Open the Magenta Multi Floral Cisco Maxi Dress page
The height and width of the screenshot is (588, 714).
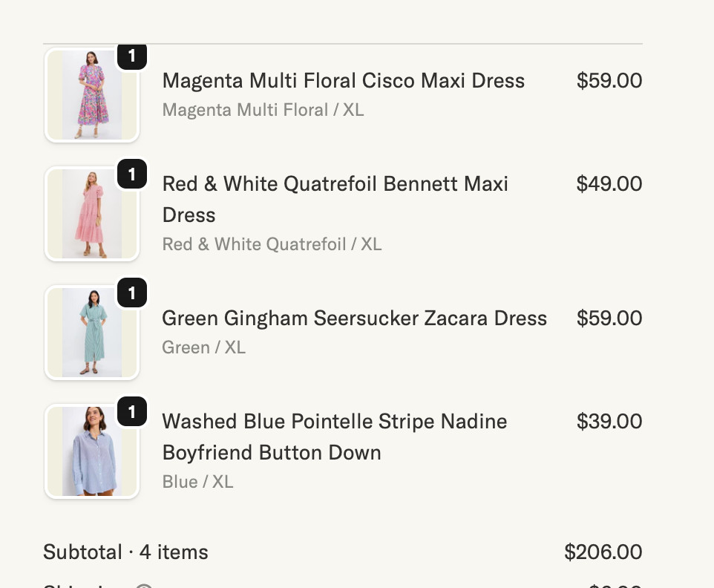[343, 80]
